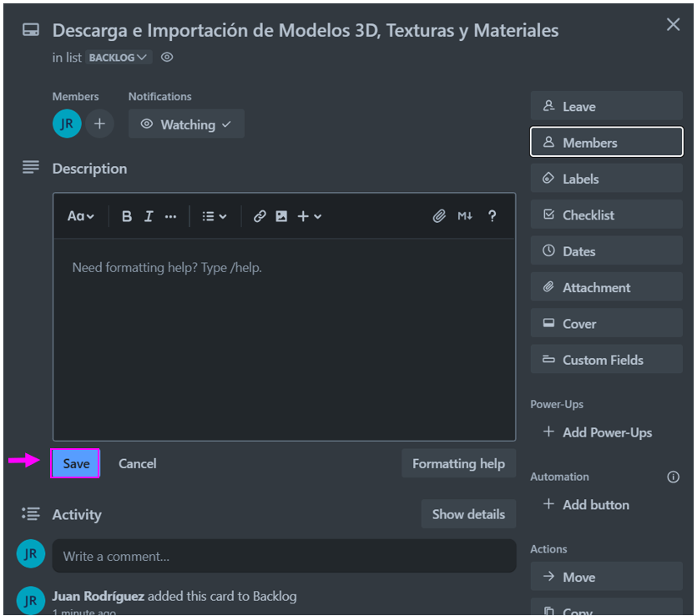Insert an image in the description
697x616 pixels.
[x=281, y=215]
